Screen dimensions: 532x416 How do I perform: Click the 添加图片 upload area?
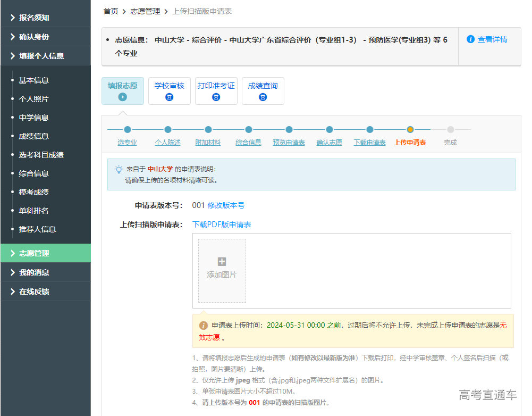tap(222, 270)
